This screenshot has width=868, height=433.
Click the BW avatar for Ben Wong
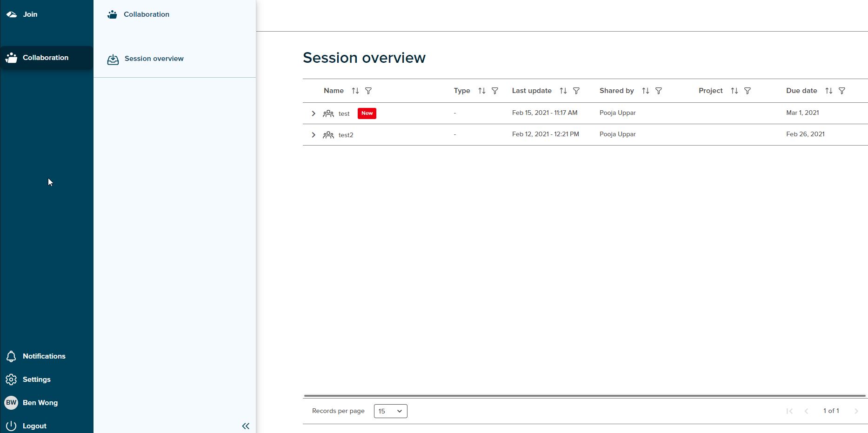point(11,403)
